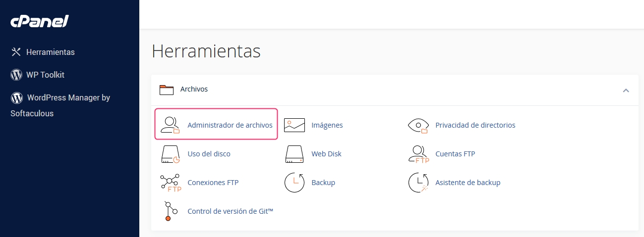
Task: Click the Uso del disco drive icon
Action: tap(170, 154)
